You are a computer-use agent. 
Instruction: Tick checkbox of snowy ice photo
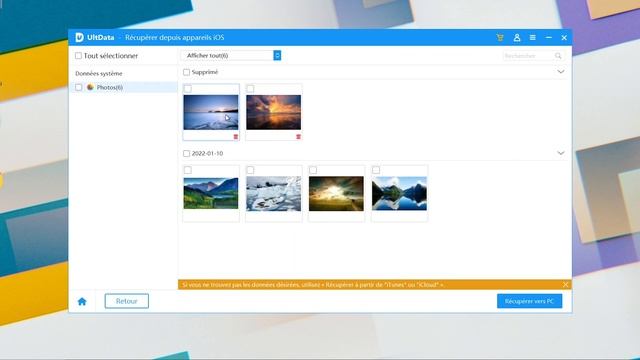pyautogui.click(x=250, y=170)
